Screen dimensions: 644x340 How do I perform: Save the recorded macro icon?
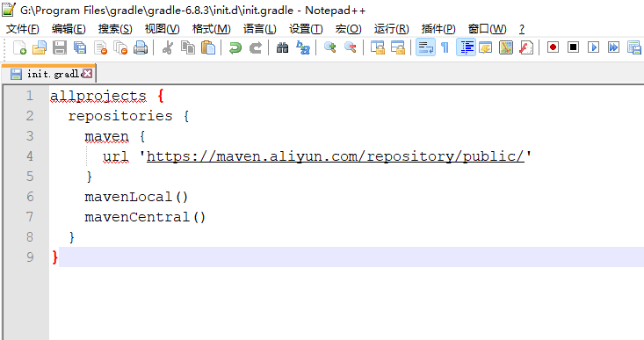[634, 47]
